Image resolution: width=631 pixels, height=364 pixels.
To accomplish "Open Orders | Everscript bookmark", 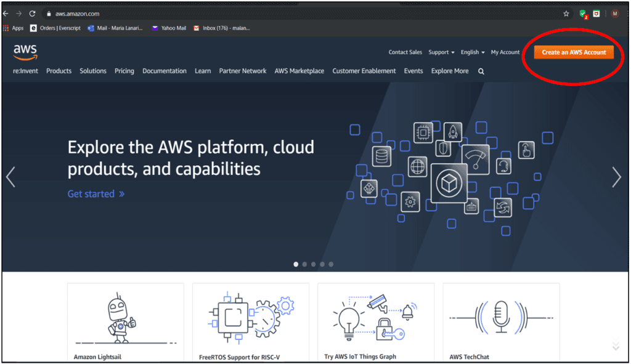I will (x=55, y=28).
